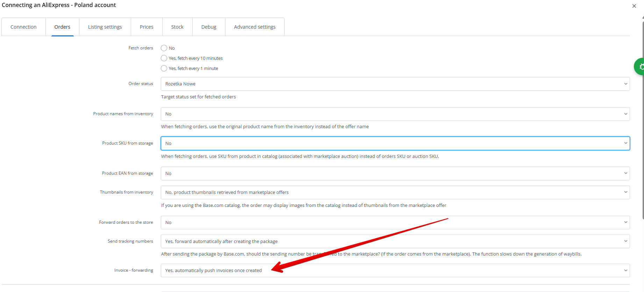Switch to the Listing settings tab
Viewport: 644px width, 292px height.
[105, 27]
